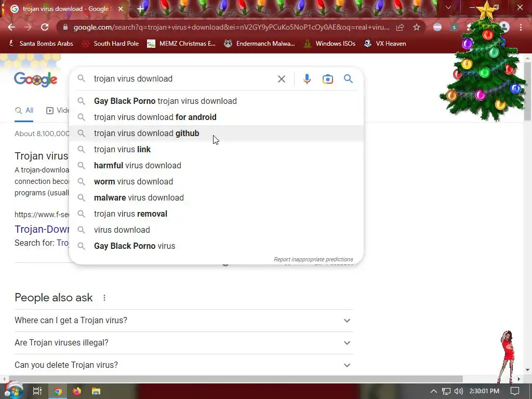Viewport: 532px width, 399px height.
Task: Open the Windows ISOs bookmark
Action: [329, 44]
